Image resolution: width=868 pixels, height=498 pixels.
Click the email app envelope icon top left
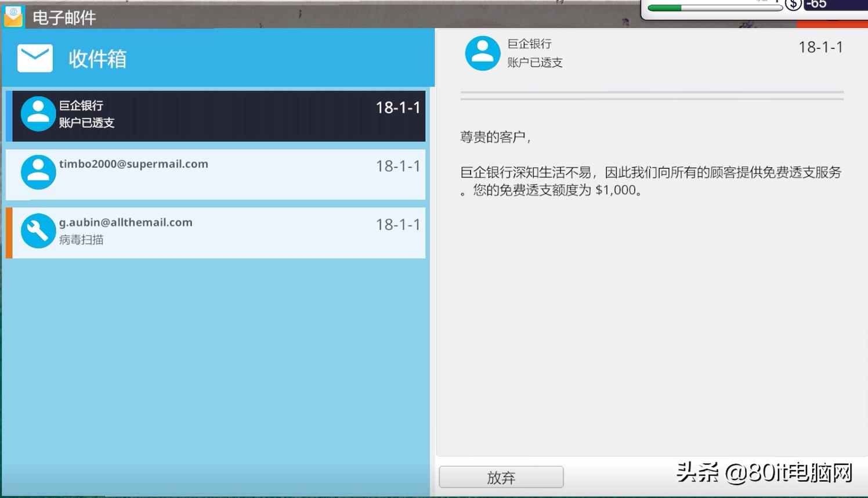(x=13, y=17)
